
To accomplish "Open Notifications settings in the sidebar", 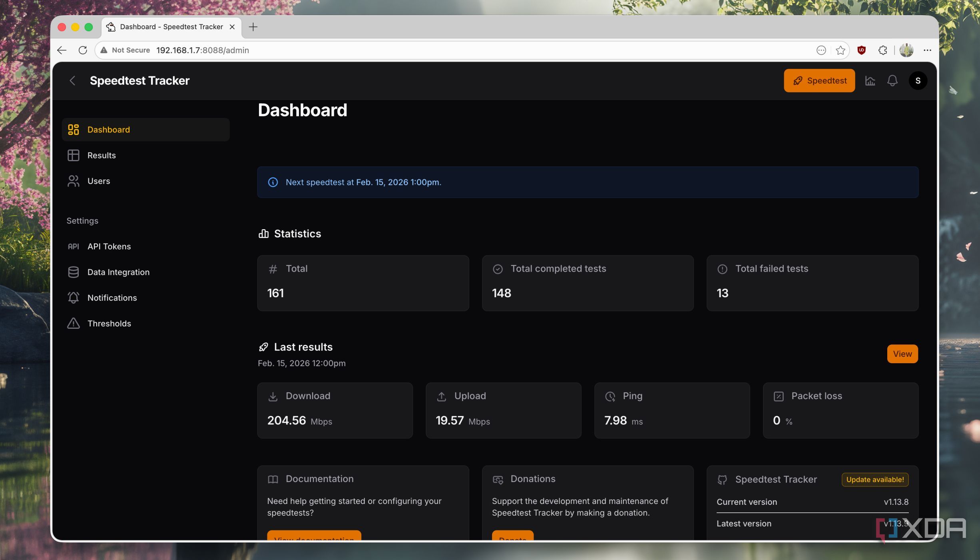I will click(145, 298).
